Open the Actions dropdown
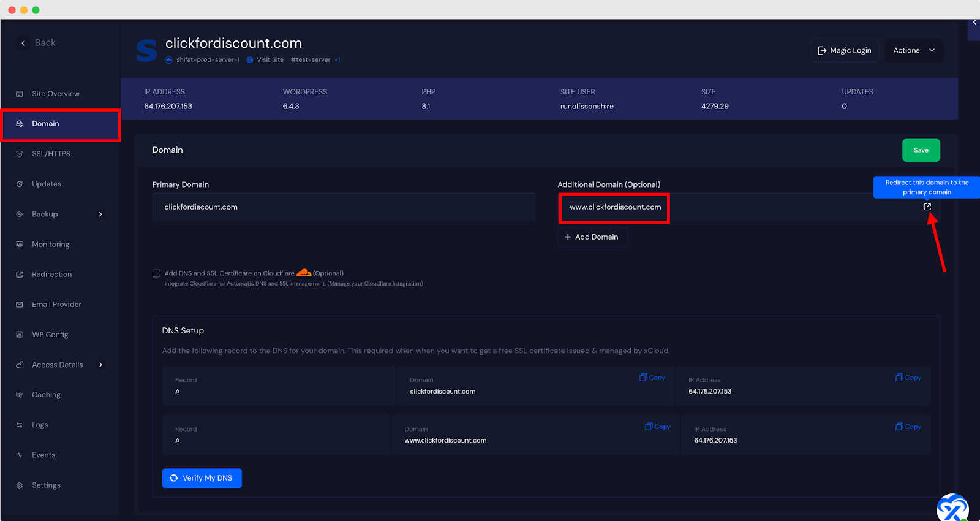Image resolution: width=980 pixels, height=521 pixels. point(913,50)
